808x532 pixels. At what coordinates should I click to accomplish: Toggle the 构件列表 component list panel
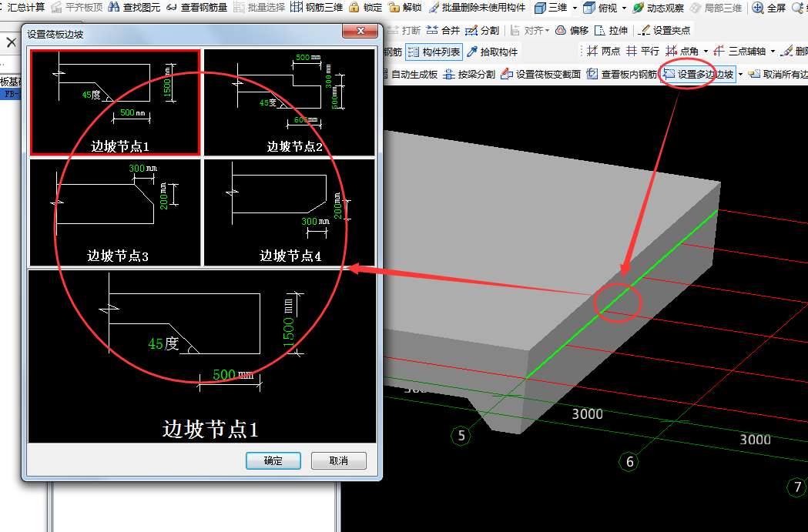click(x=434, y=52)
